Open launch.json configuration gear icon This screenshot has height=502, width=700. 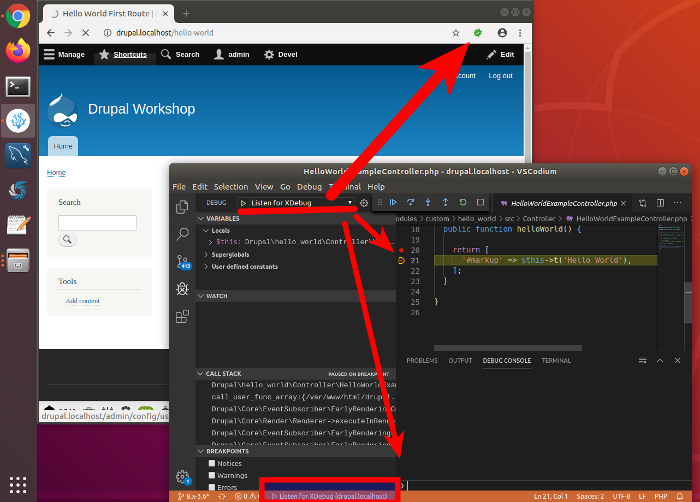click(364, 203)
